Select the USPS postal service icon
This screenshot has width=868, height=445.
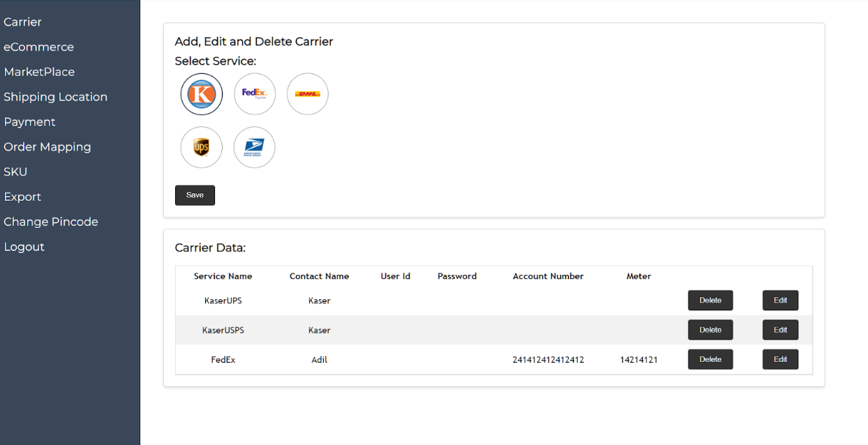[255, 147]
